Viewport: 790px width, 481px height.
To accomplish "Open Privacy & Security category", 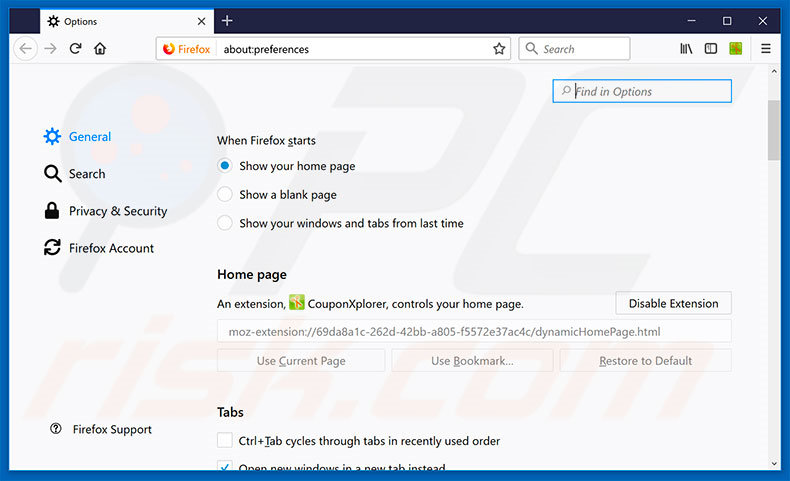I will [118, 211].
